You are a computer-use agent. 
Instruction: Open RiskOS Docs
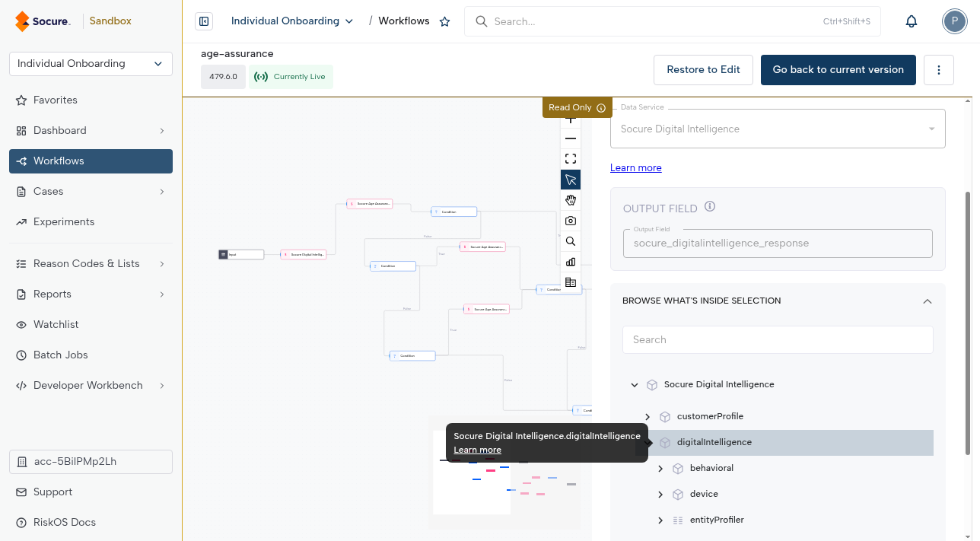[x=91, y=523]
